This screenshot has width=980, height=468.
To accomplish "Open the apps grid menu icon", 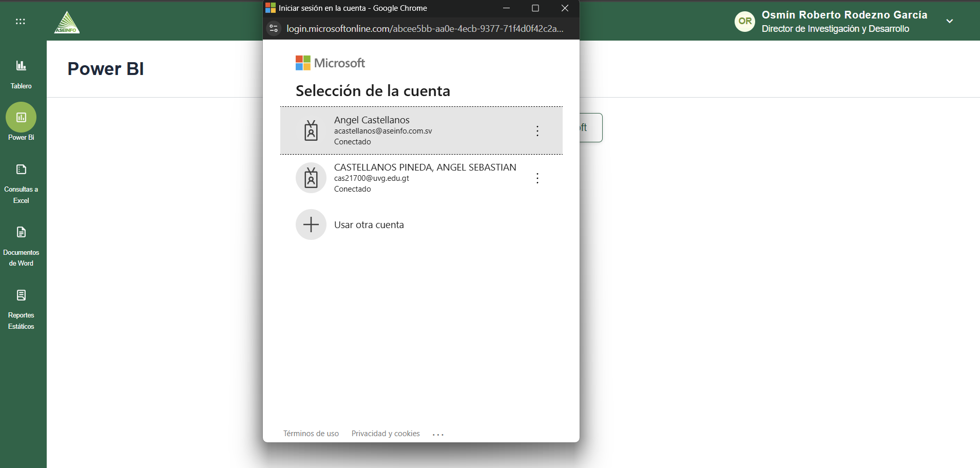I will 21,22.
